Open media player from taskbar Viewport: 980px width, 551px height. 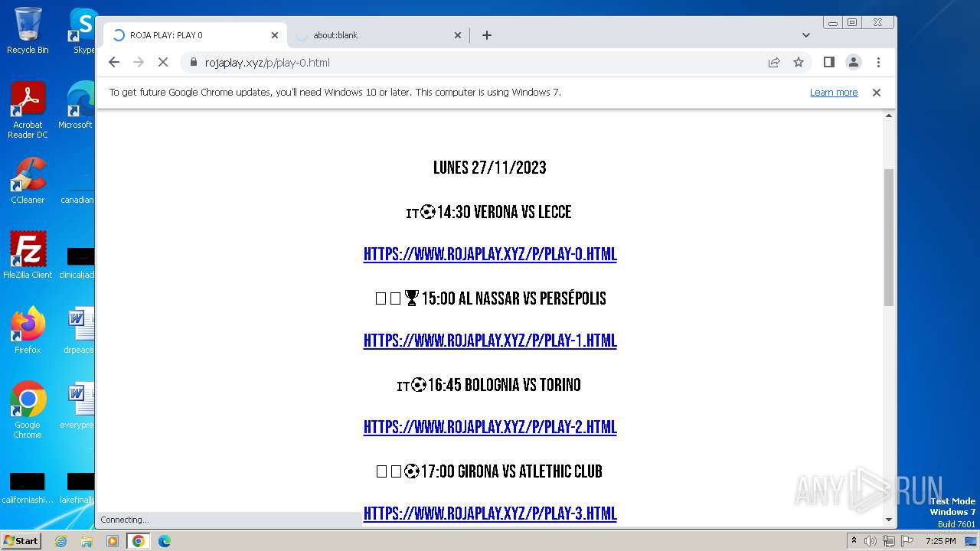(113, 541)
